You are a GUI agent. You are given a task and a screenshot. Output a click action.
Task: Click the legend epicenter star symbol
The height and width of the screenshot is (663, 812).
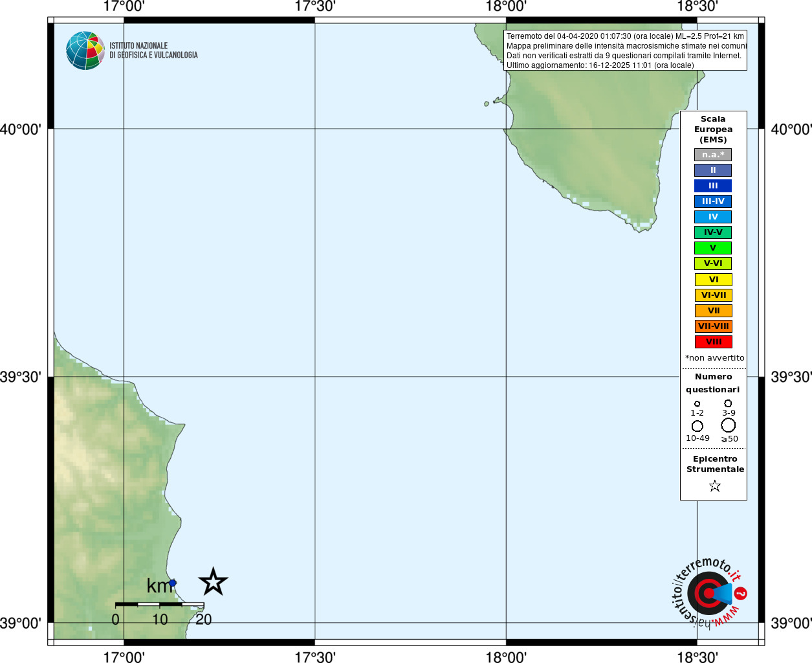point(714,486)
